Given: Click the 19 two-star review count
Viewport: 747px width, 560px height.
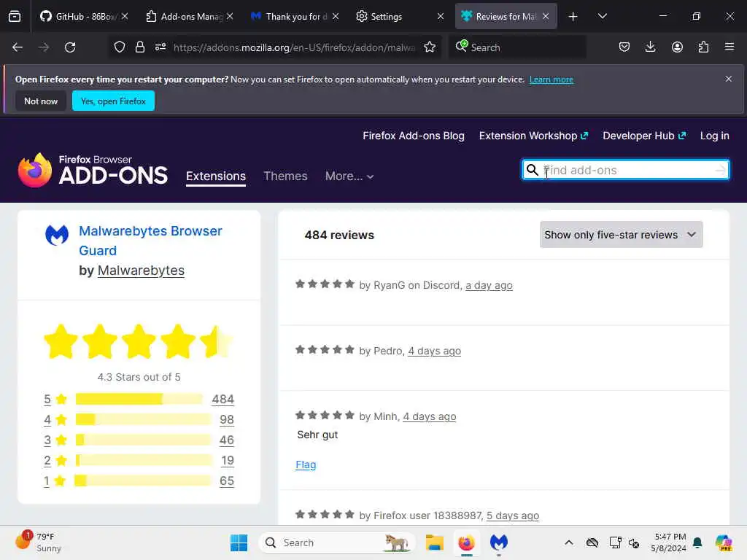Looking at the screenshot, I should pos(228,461).
